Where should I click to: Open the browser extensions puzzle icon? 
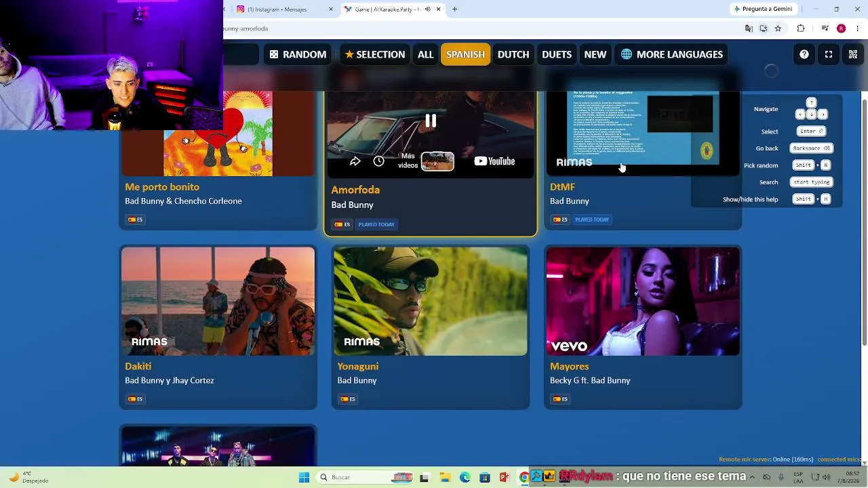coord(801,28)
